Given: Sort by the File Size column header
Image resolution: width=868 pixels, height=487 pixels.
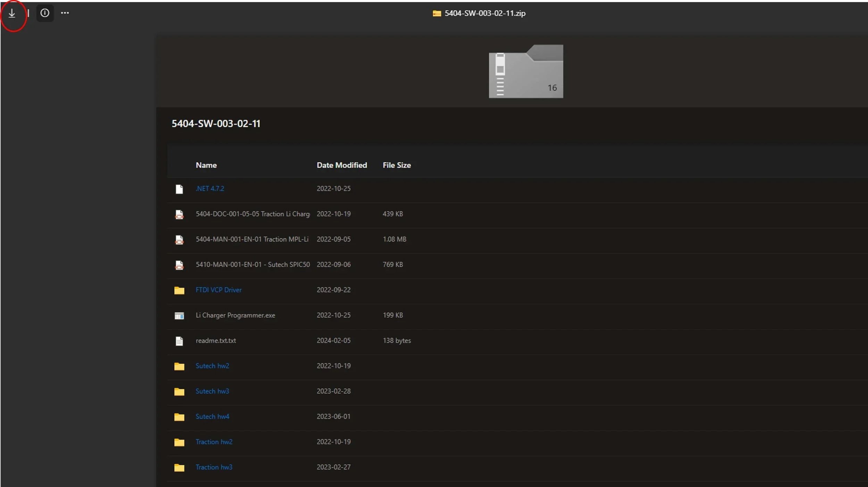Looking at the screenshot, I should coord(397,165).
